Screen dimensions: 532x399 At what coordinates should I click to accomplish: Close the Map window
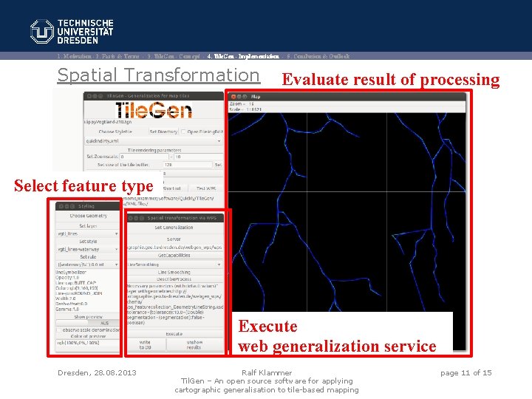pos(233,96)
